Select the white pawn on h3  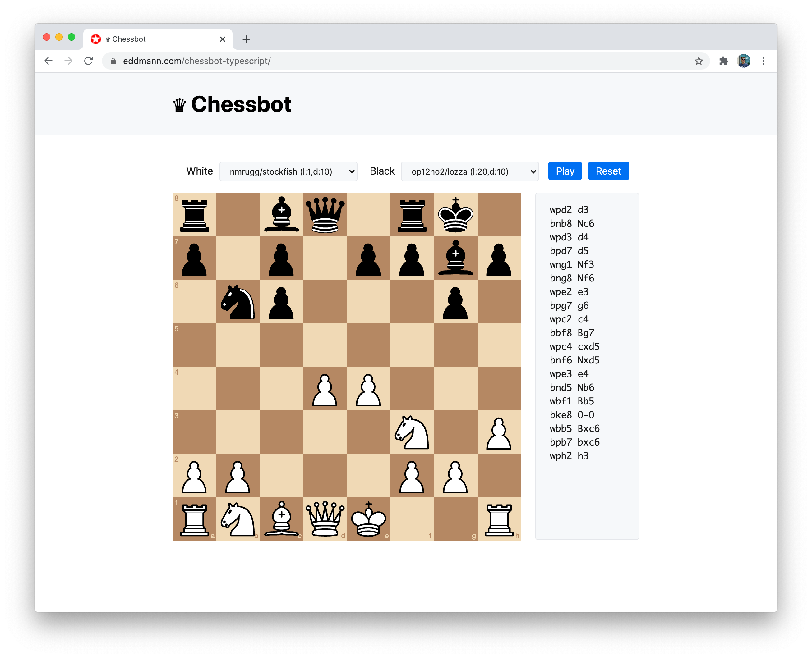click(x=499, y=432)
